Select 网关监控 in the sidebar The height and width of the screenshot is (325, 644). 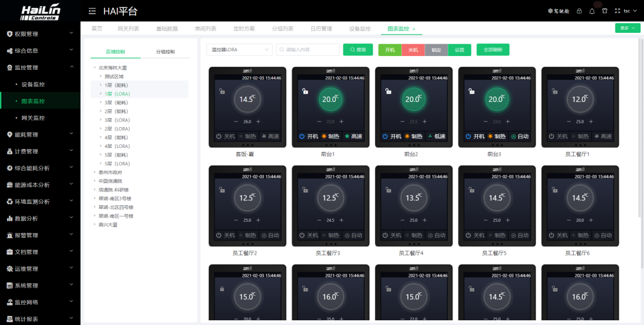(x=33, y=118)
